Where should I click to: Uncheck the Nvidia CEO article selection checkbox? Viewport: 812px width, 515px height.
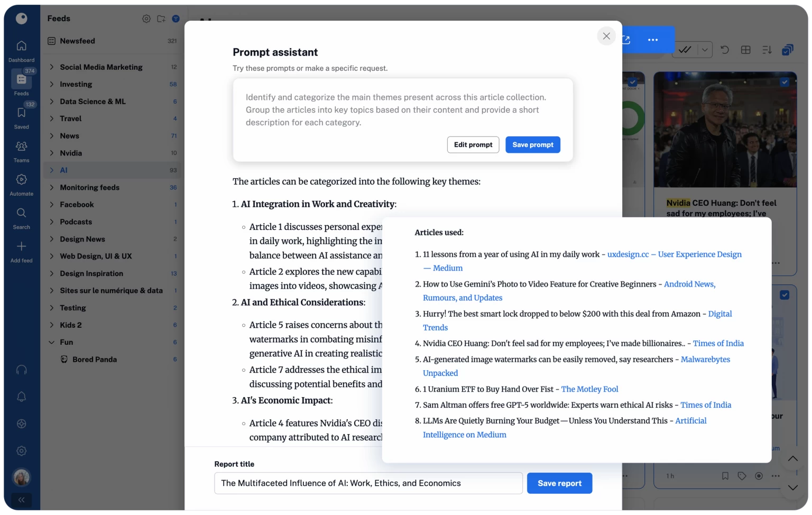click(x=785, y=82)
